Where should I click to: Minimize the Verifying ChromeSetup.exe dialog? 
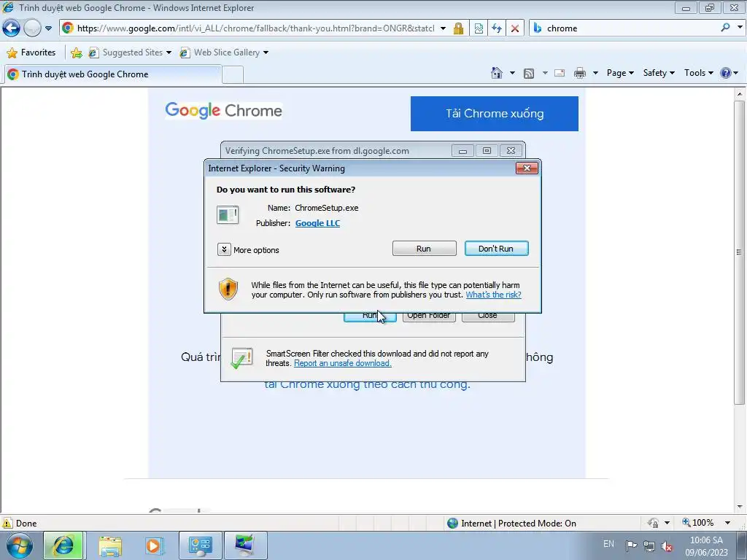pyautogui.click(x=462, y=151)
